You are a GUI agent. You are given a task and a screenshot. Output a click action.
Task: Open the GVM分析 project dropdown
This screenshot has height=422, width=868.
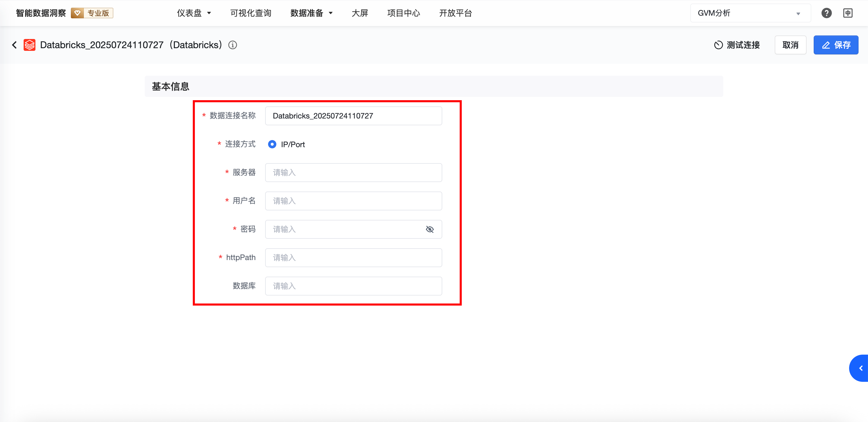click(750, 13)
